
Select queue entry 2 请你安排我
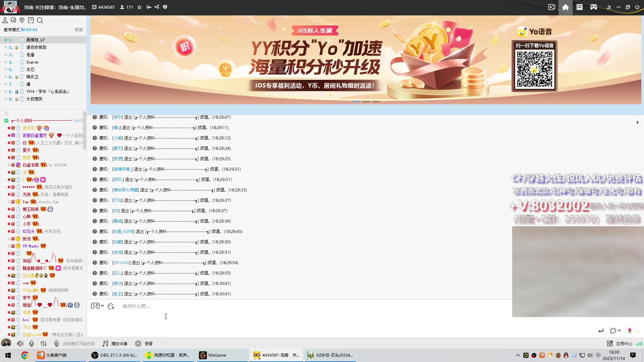[x=43, y=47]
